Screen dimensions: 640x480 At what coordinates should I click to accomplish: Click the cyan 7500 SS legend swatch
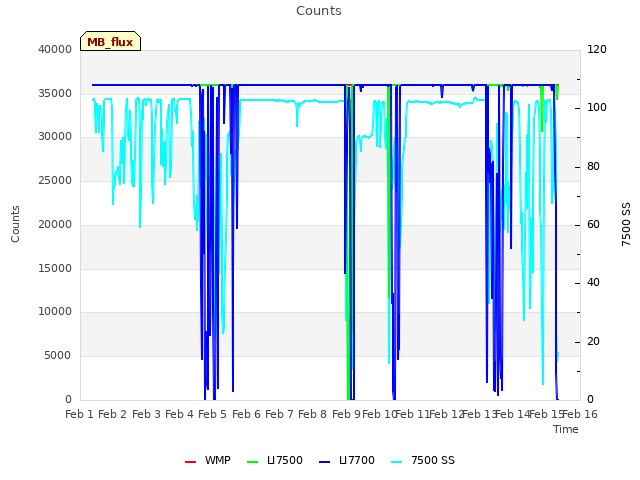(396, 462)
